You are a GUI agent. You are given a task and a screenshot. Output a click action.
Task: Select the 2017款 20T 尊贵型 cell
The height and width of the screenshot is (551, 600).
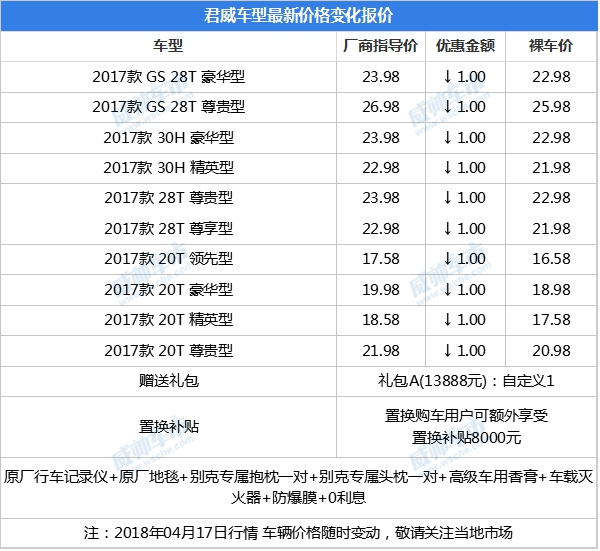(168, 351)
